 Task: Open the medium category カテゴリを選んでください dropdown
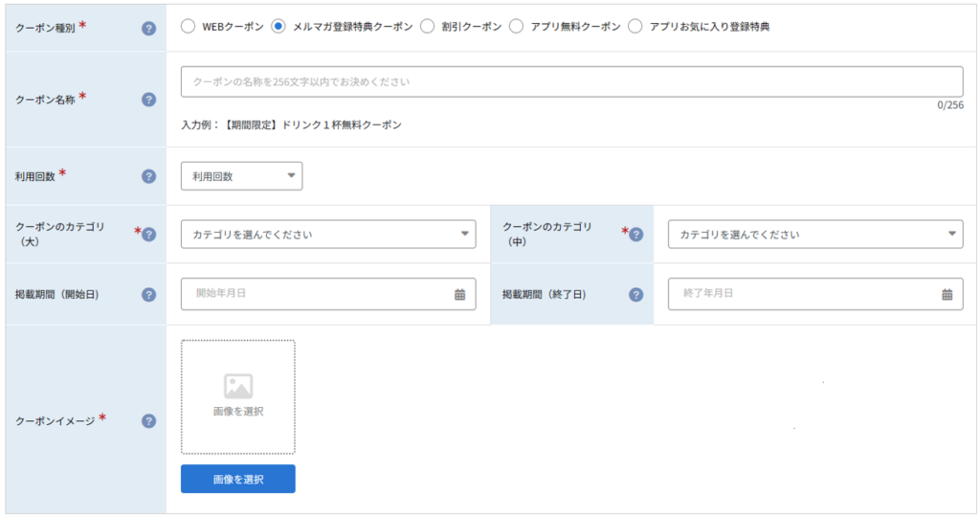click(815, 235)
